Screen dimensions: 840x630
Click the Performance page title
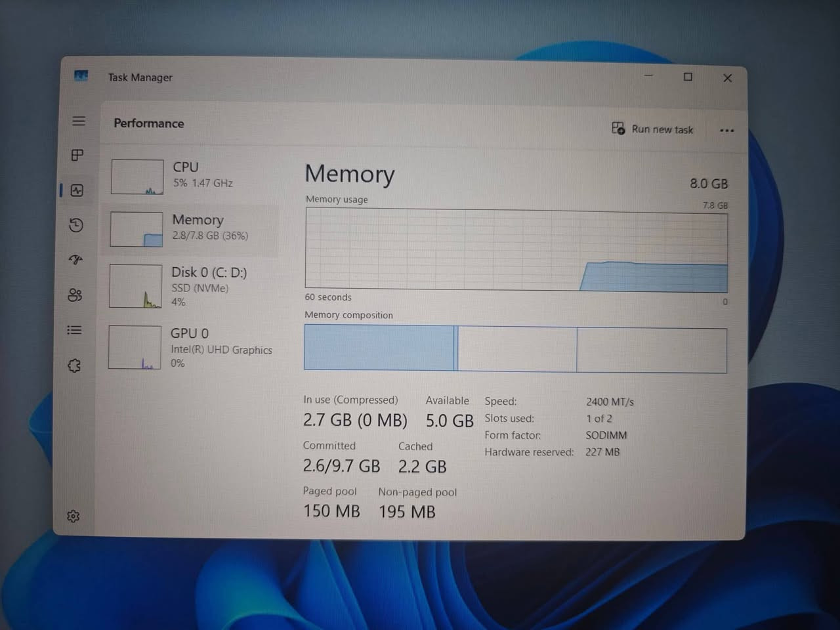pyautogui.click(x=149, y=123)
